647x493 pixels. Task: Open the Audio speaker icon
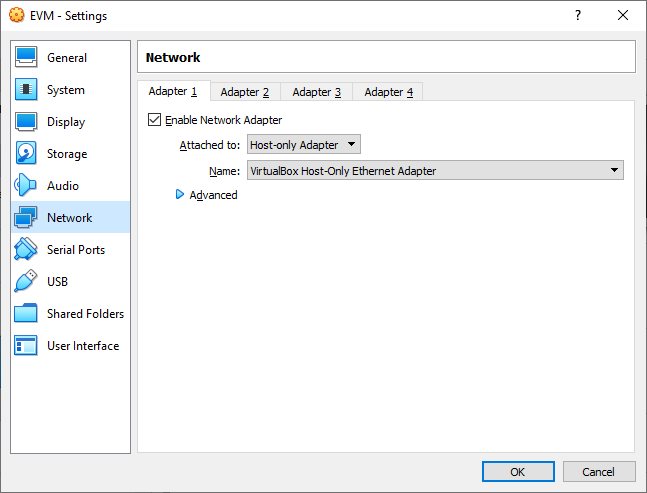point(27,186)
